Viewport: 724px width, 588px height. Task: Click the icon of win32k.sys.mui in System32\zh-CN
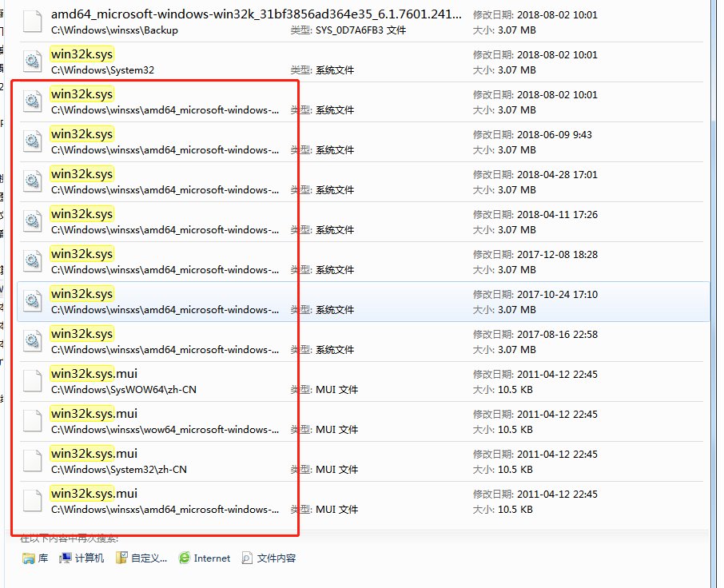(x=32, y=461)
